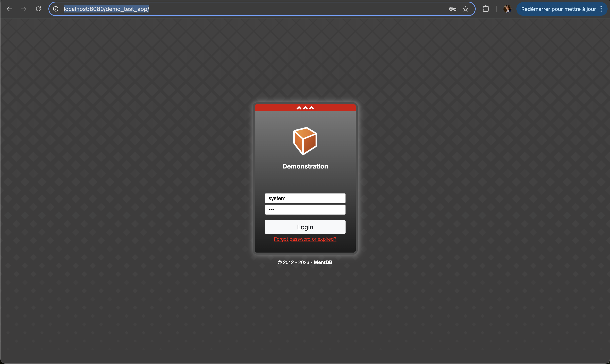Click the browser forward arrow
Screen dimensions: 610x364
24,9
